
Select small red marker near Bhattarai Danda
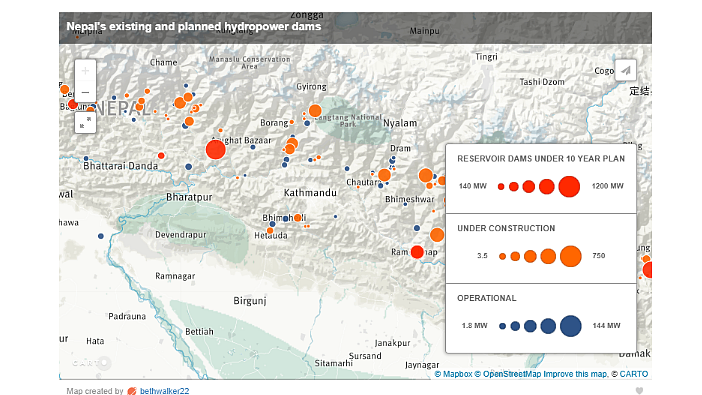coord(161,156)
